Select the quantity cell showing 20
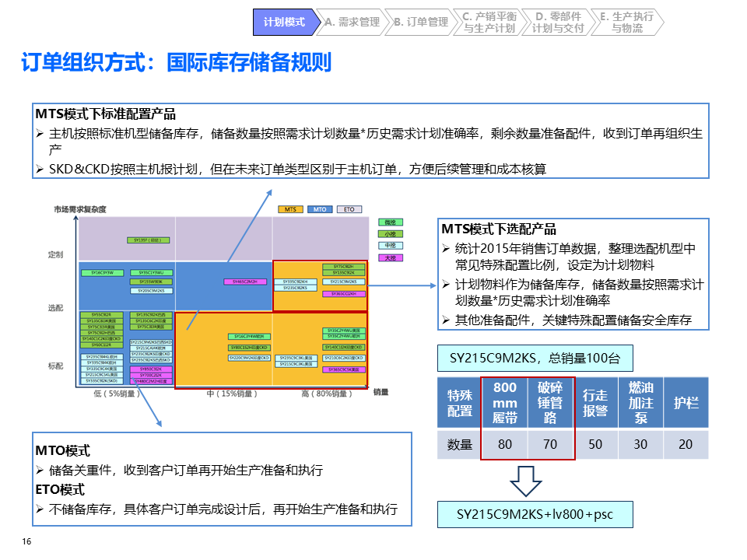Viewport: 747px width, 560px height. coord(686,444)
